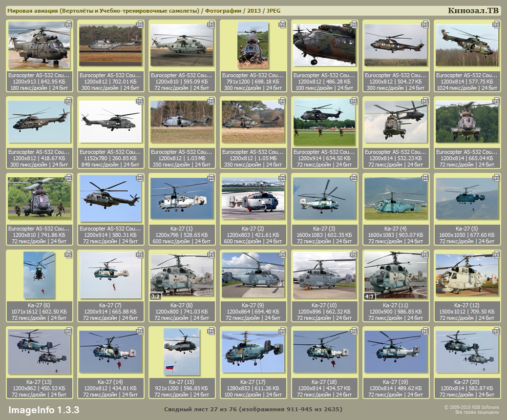Click the JPG badge on Ka-27 (20) thumbnail
The height and width of the screenshot is (420, 507).
tap(496, 331)
